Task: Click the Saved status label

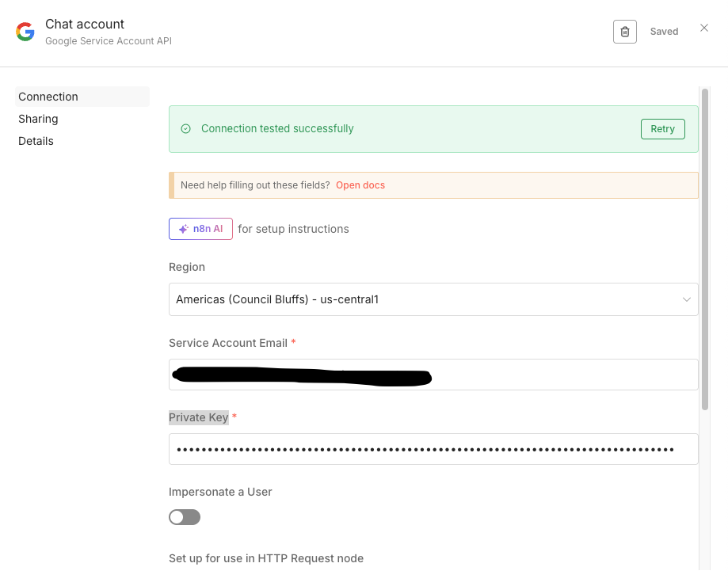Action: 664,32
